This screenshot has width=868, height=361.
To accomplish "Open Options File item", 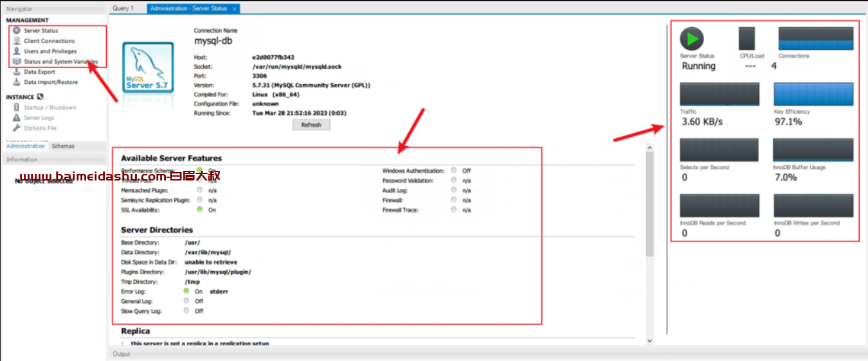I will [x=41, y=128].
